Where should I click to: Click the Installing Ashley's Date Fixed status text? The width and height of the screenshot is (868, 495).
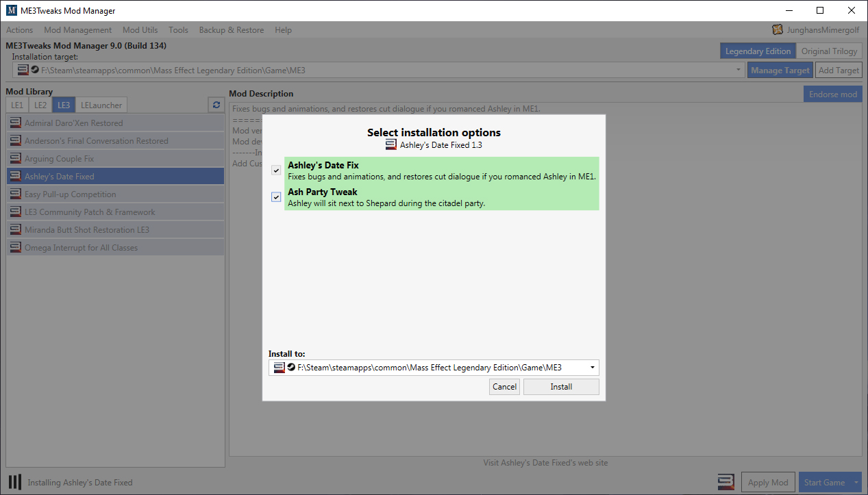(x=80, y=483)
